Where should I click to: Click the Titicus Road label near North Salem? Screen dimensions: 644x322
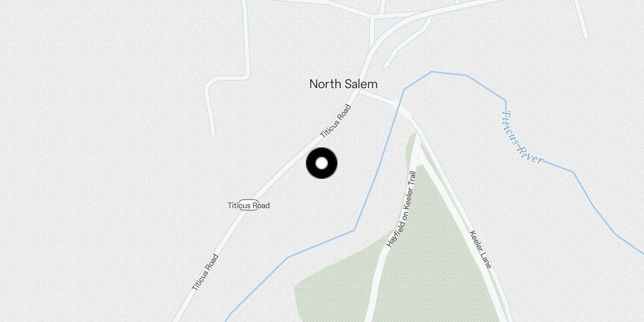coord(336,121)
